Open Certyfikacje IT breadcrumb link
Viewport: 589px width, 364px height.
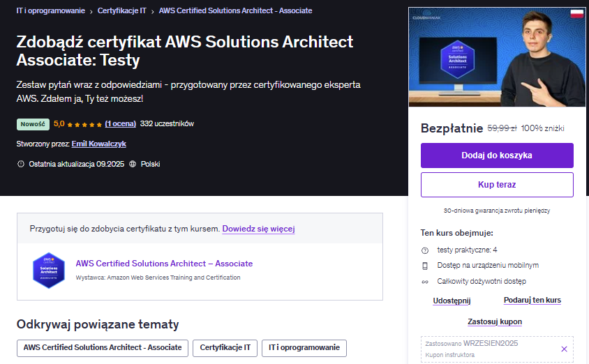[121, 11]
